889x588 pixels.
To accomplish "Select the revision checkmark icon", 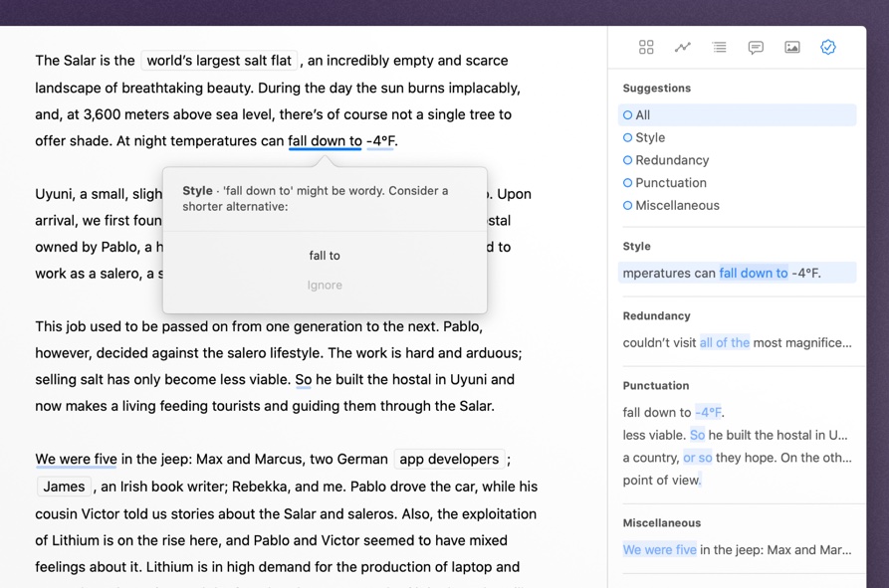I will click(828, 47).
